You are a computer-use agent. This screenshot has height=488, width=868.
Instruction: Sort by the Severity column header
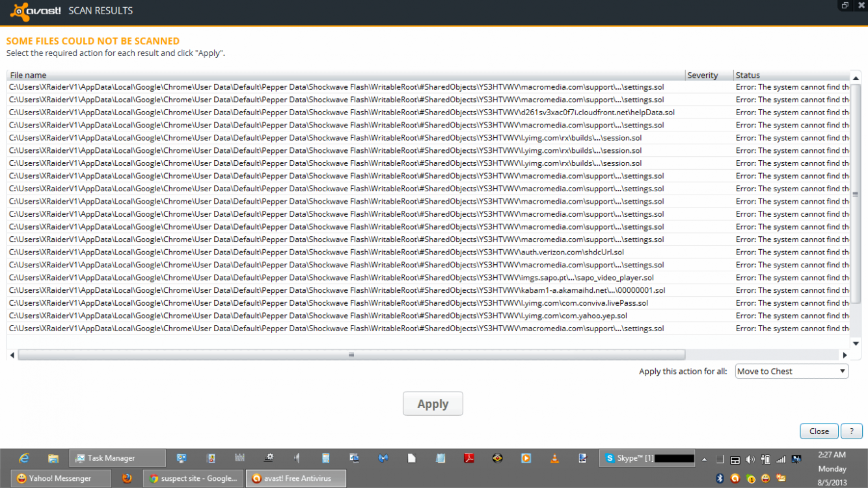(709, 75)
